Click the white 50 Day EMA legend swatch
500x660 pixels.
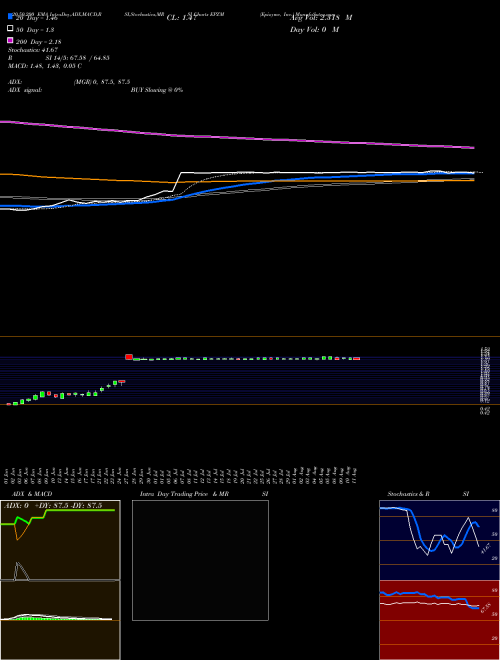11,29
